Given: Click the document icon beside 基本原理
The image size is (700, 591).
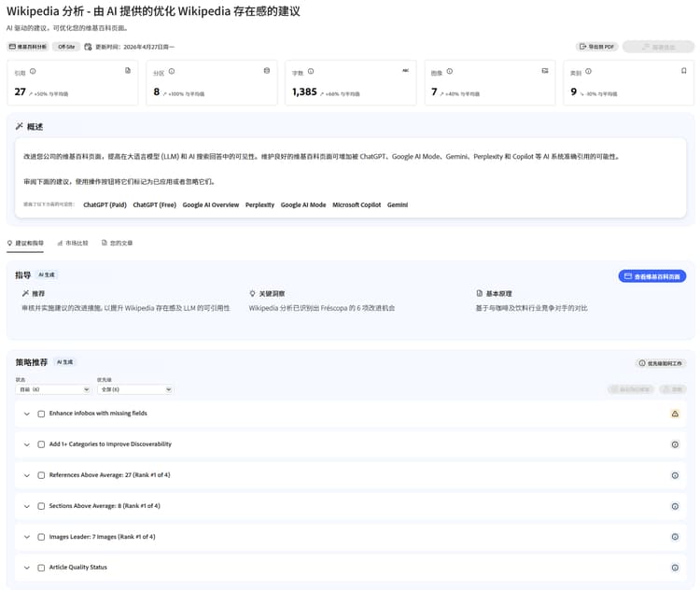Looking at the screenshot, I should coord(480,293).
